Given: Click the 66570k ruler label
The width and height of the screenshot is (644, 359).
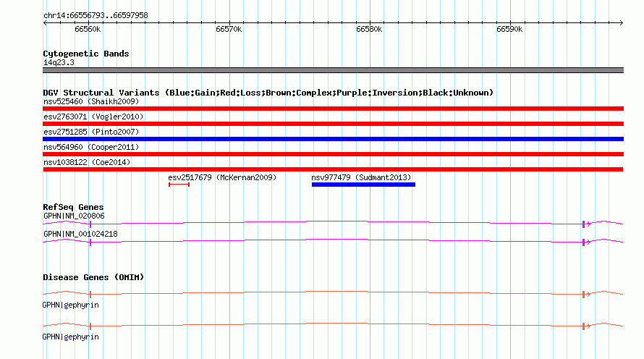Looking at the screenshot, I should click(229, 29).
